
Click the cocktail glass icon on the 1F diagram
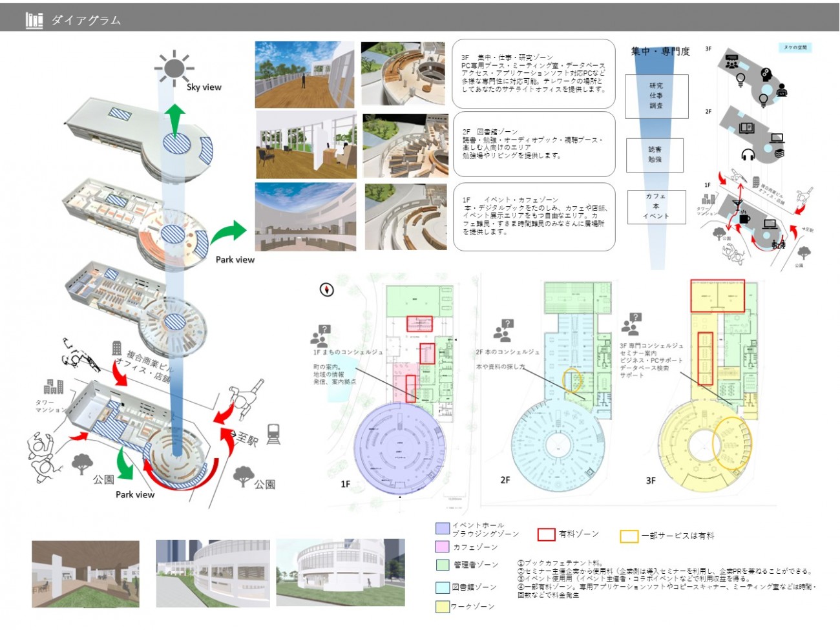pos(737,204)
